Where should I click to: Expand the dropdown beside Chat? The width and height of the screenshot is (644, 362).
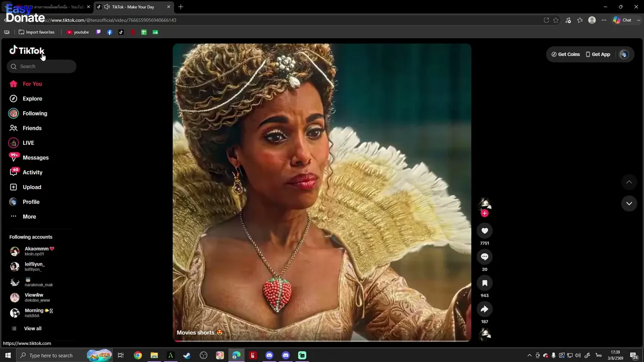tap(638, 20)
